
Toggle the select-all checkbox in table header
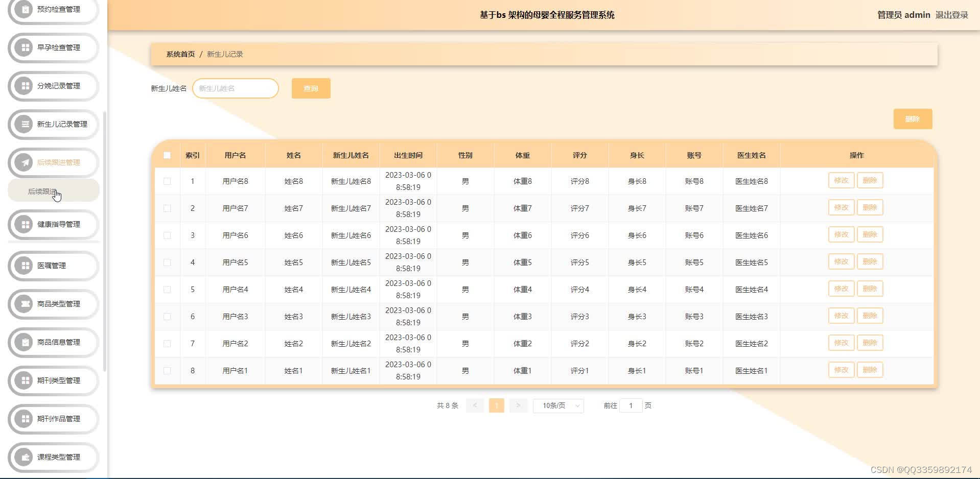(x=167, y=155)
